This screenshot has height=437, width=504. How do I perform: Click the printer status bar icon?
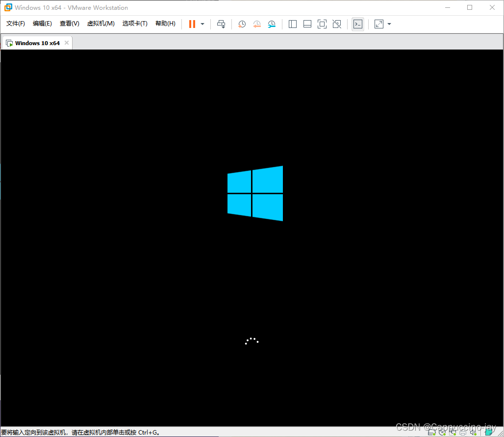(463, 433)
